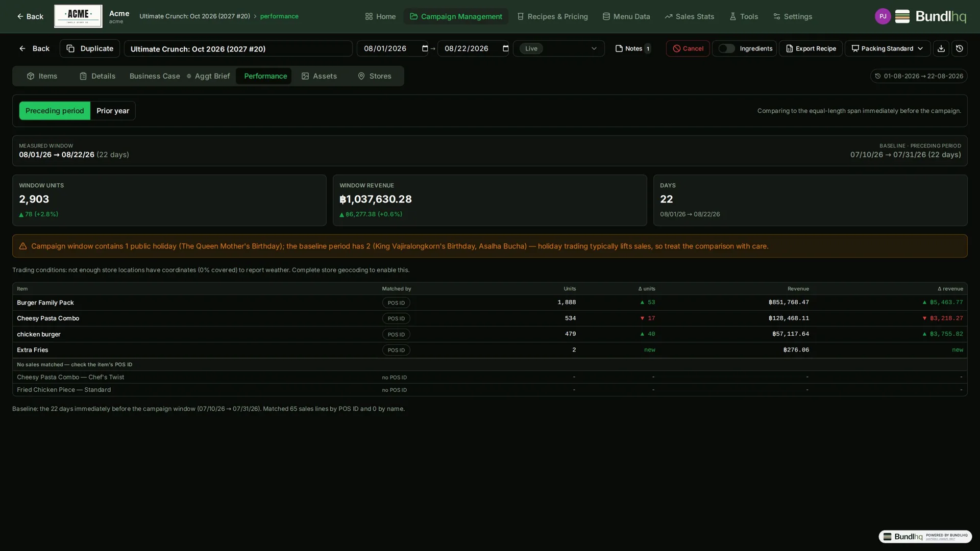The width and height of the screenshot is (980, 551).
Task: Click the performance breadcrumb
Action: pos(279,16)
